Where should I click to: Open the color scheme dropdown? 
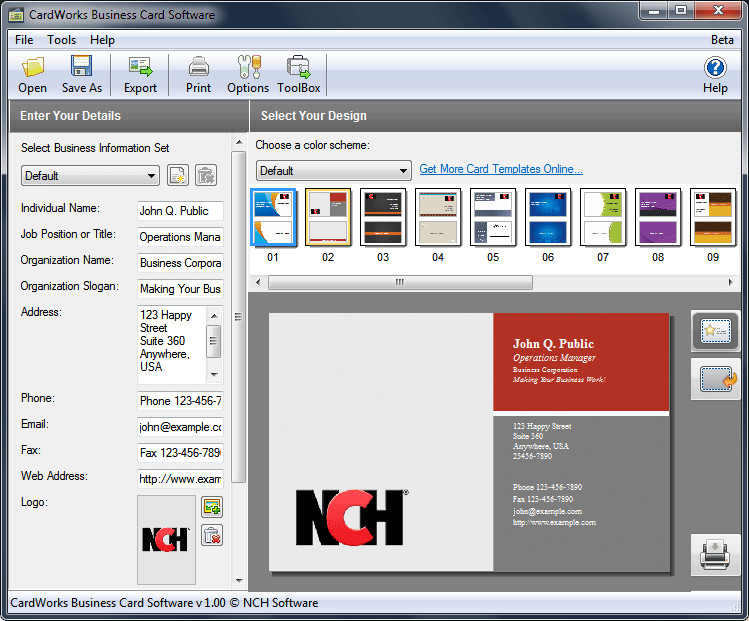[x=334, y=171]
